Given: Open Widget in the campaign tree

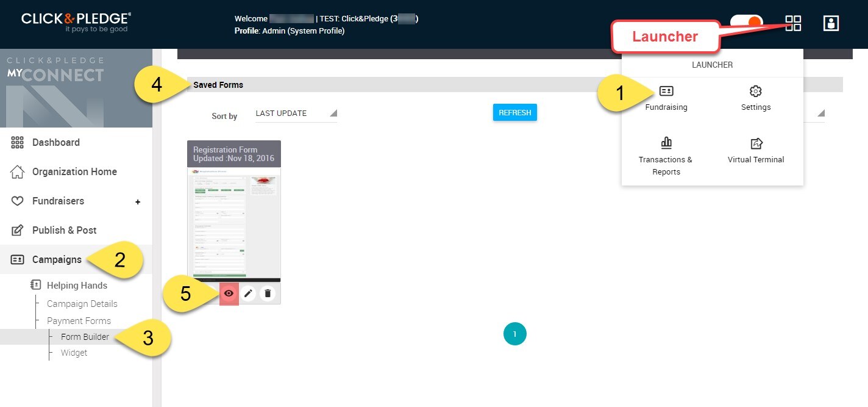Looking at the screenshot, I should pyautogui.click(x=74, y=353).
